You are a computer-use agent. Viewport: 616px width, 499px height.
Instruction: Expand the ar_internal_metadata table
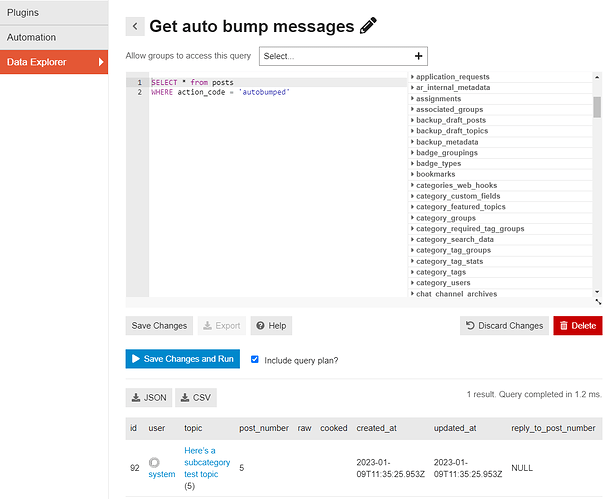click(500, 87)
